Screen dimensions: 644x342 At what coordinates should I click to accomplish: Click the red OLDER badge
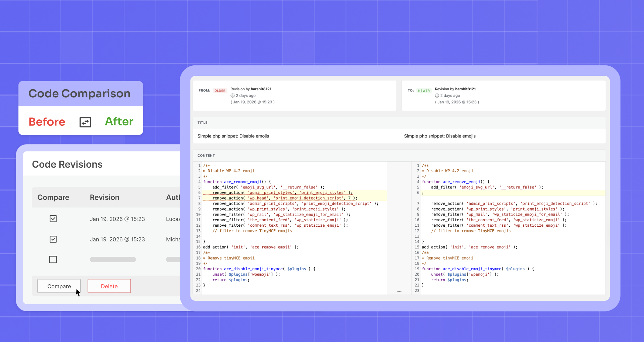pyautogui.click(x=220, y=91)
